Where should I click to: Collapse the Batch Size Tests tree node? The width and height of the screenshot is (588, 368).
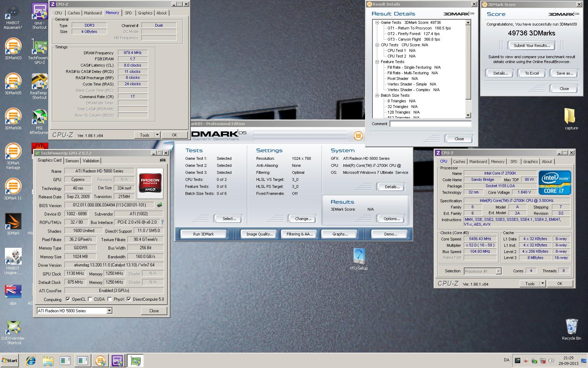(377, 95)
